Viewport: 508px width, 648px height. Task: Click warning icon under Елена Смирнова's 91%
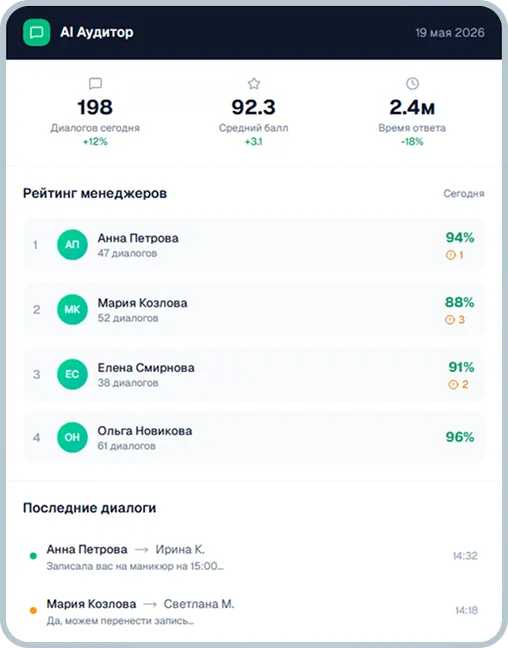(x=453, y=385)
